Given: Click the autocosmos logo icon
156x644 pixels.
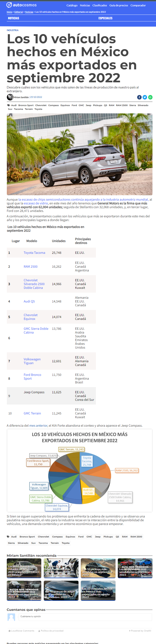Looking at the screenshot, I should pyautogui.click(x=9, y=5).
